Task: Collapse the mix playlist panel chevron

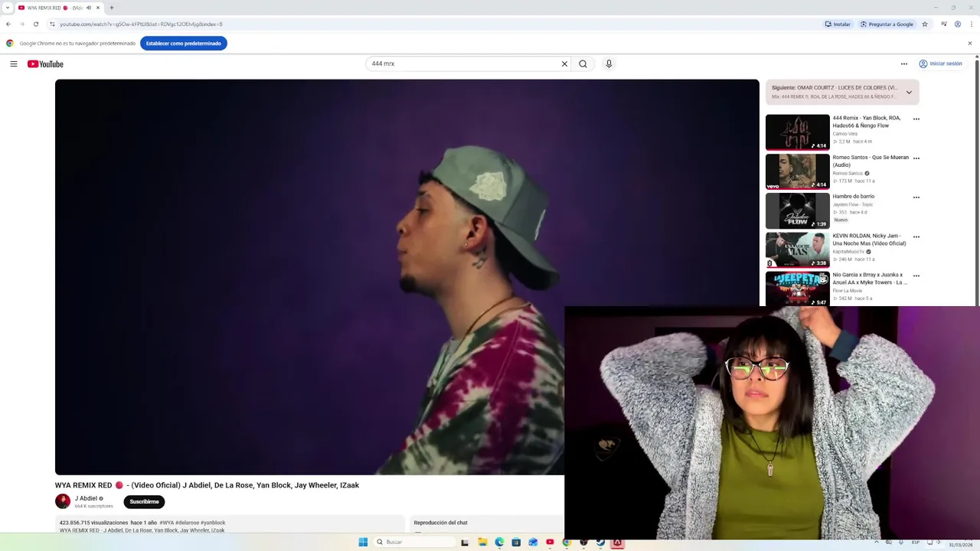Action: tap(909, 92)
